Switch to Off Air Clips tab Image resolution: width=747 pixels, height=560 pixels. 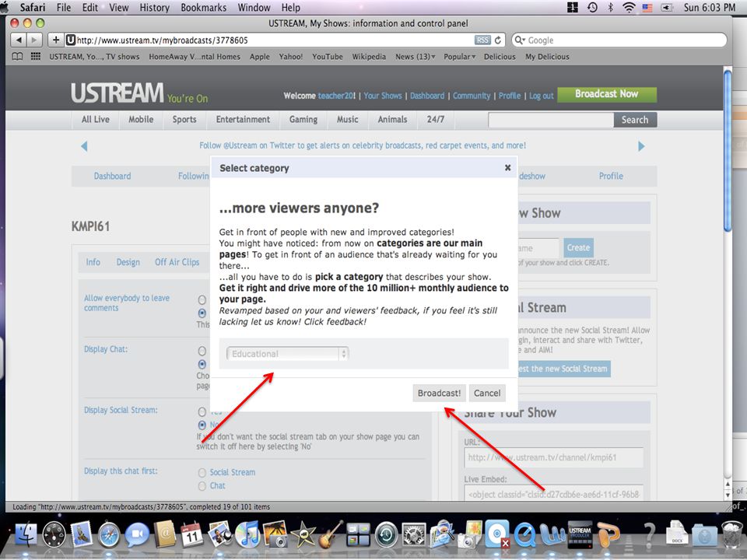click(177, 262)
